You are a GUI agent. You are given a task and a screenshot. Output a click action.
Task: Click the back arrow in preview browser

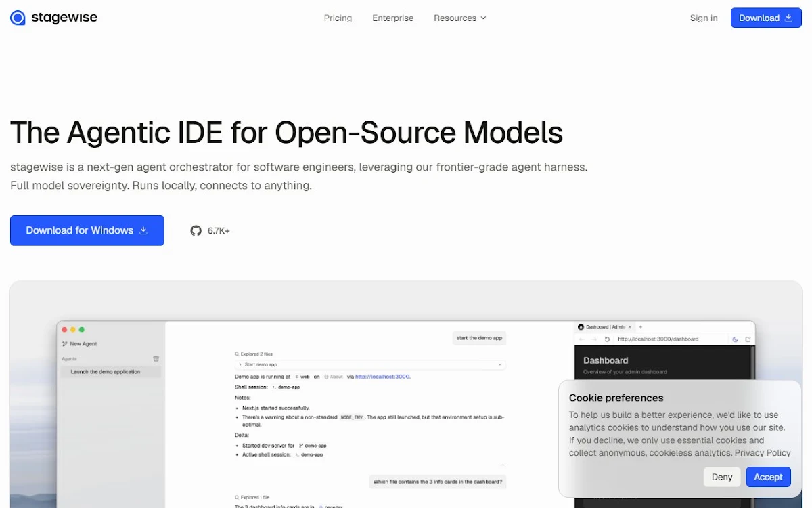tap(581, 339)
